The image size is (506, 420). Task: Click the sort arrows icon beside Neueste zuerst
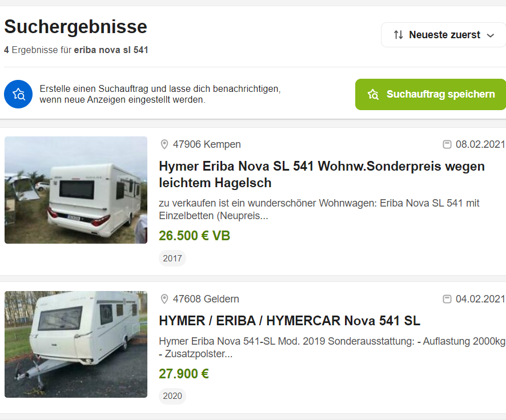tap(398, 35)
